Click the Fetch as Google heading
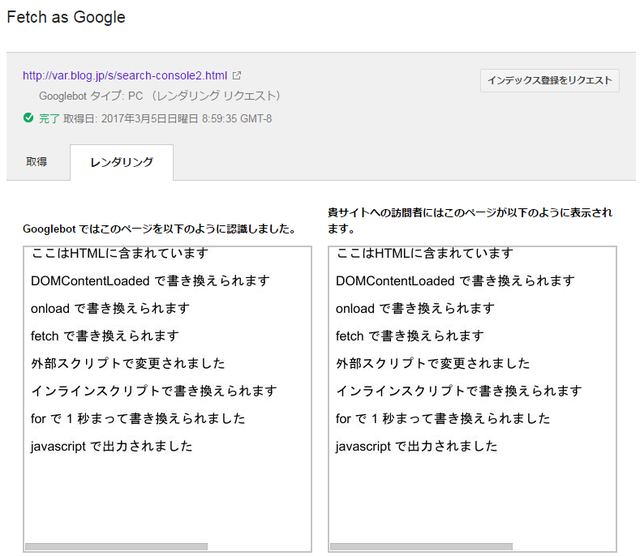The image size is (640, 556). (x=66, y=17)
